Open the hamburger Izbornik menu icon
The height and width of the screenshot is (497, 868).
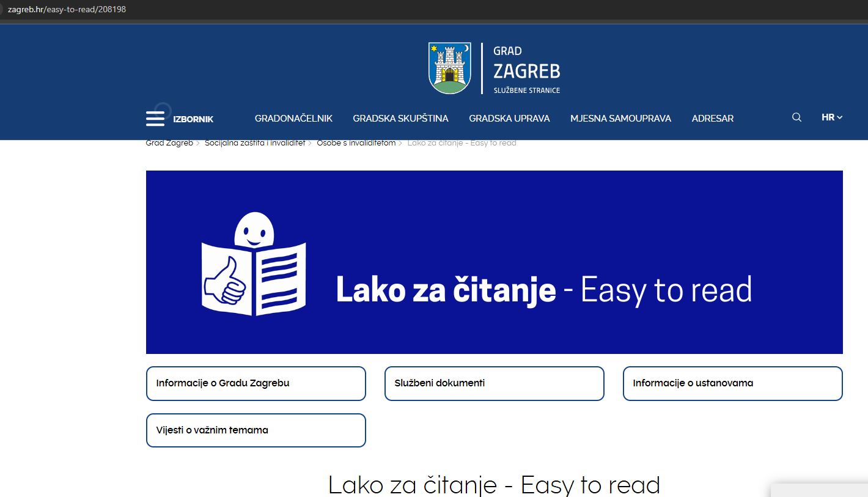point(155,119)
